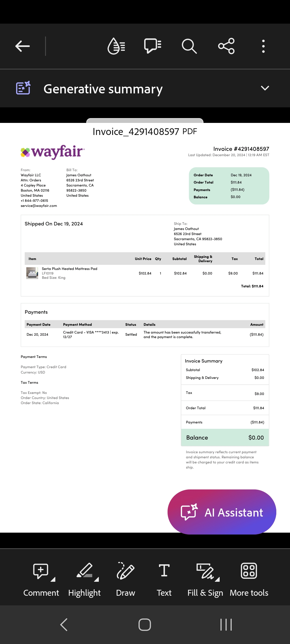Launch the AI Assistant button

point(222,512)
